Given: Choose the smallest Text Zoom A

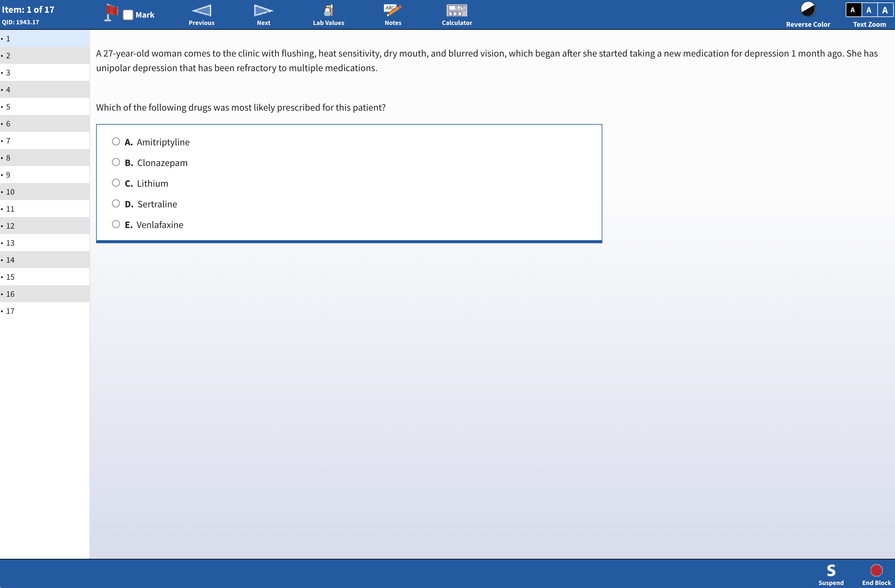Looking at the screenshot, I should pyautogui.click(x=853, y=10).
